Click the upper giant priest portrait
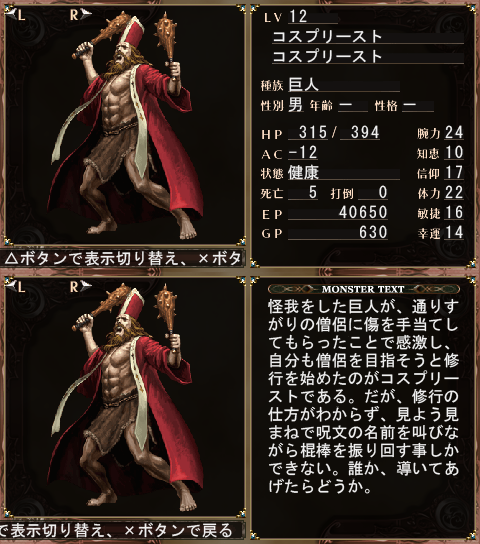The width and height of the screenshot is (480, 544). coord(125,127)
